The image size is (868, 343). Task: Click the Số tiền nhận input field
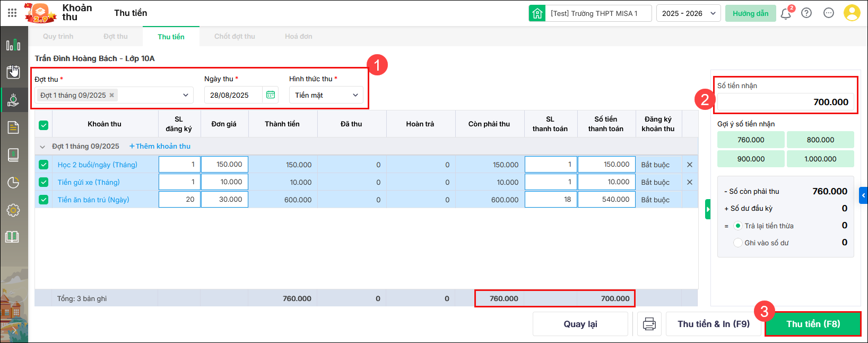tap(785, 102)
